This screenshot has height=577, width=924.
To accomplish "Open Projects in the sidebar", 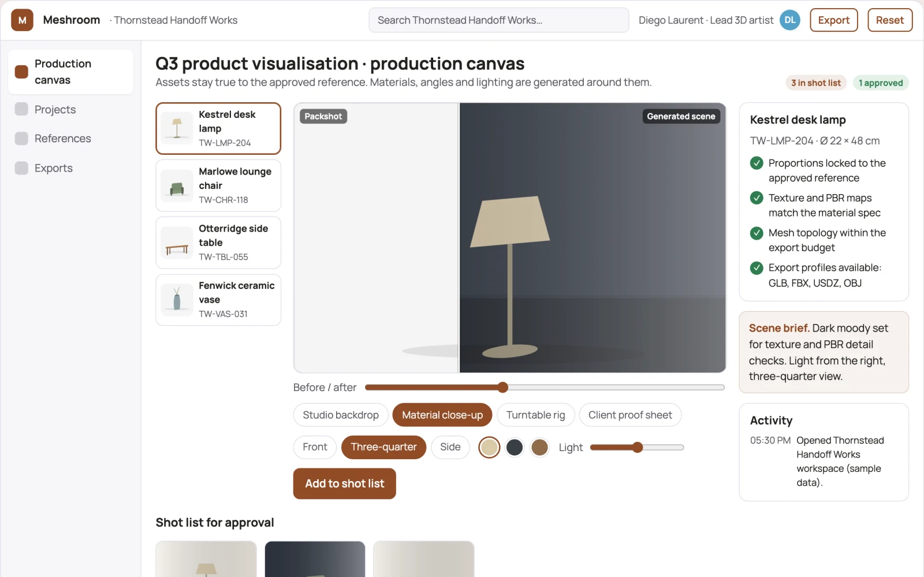I will pos(71,109).
